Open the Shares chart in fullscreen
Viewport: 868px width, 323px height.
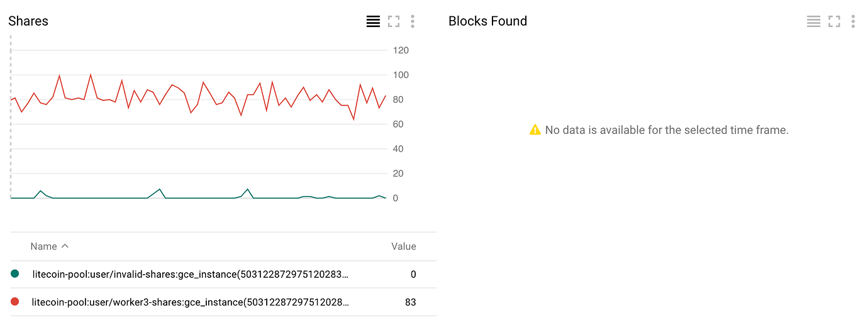point(394,21)
